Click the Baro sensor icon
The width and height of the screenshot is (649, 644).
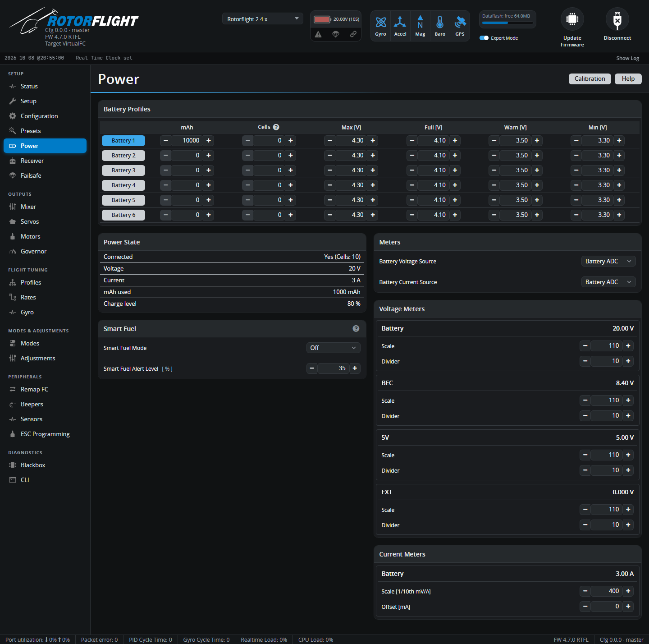(x=440, y=22)
